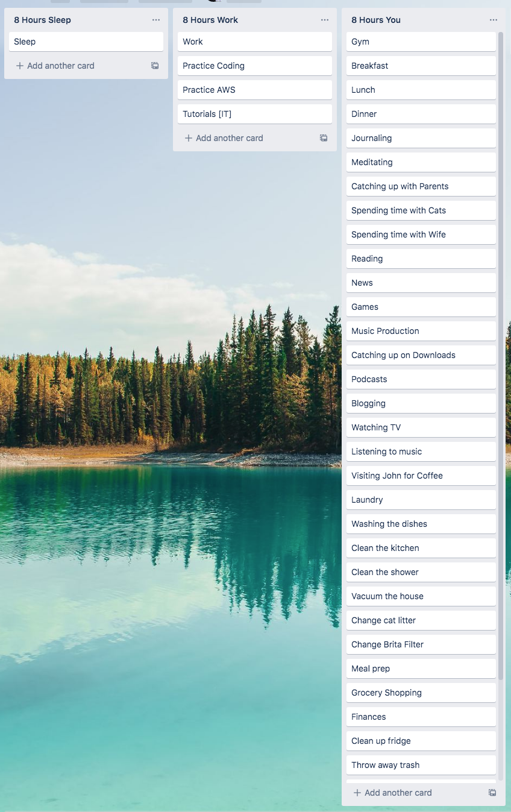
Task: Open the Spending time with Wife card
Action: click(421, 234)
